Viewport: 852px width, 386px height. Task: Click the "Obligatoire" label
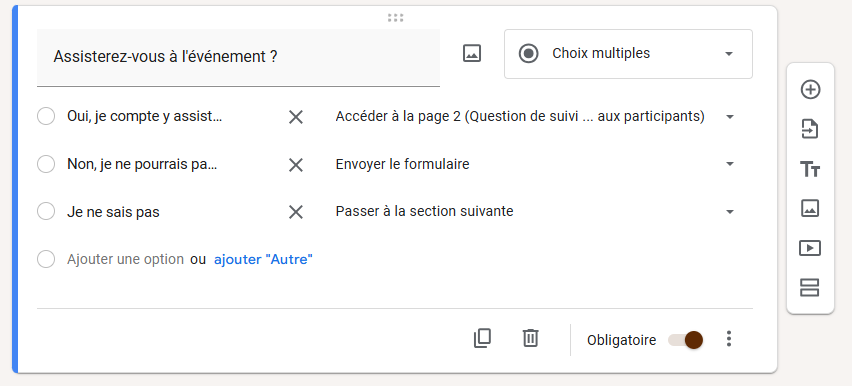[622, 340]
